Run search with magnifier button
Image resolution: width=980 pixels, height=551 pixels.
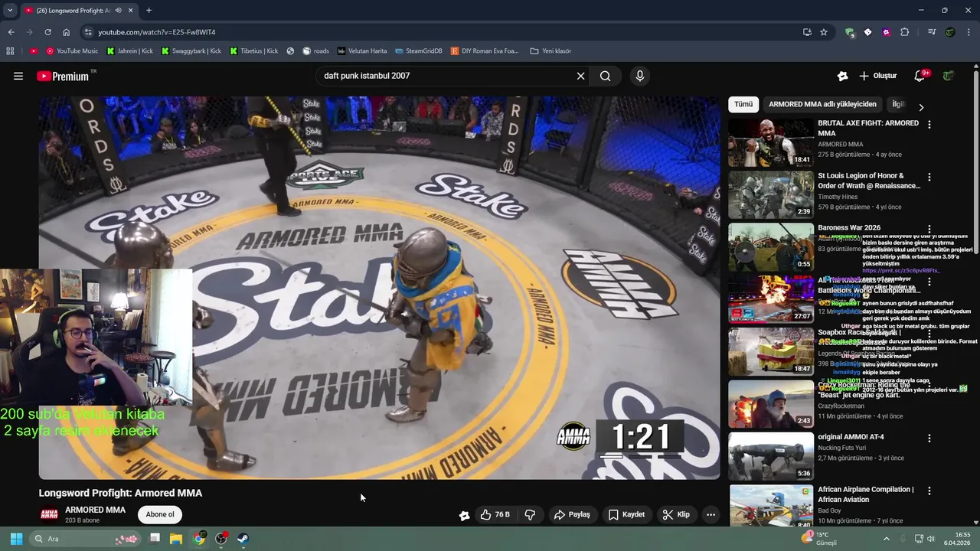(606, 76)
